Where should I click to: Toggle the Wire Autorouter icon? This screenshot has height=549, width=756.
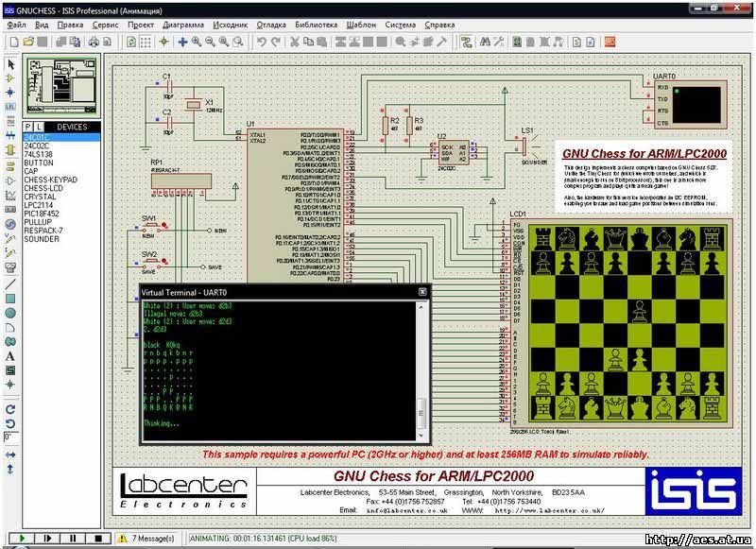tap(466, 42)
